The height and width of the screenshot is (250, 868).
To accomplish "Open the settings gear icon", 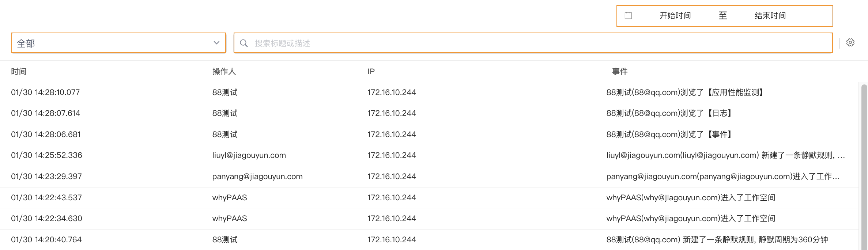I will tap(850, 43).
